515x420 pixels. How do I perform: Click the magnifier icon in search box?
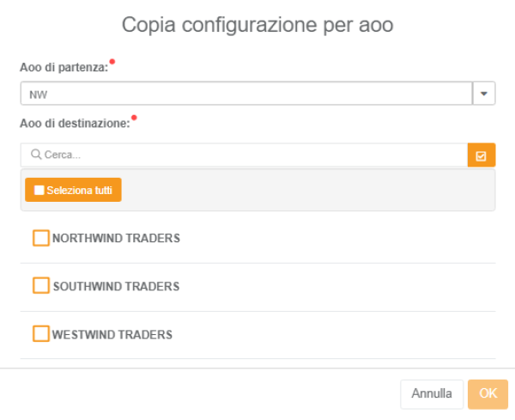click(36, 155)
